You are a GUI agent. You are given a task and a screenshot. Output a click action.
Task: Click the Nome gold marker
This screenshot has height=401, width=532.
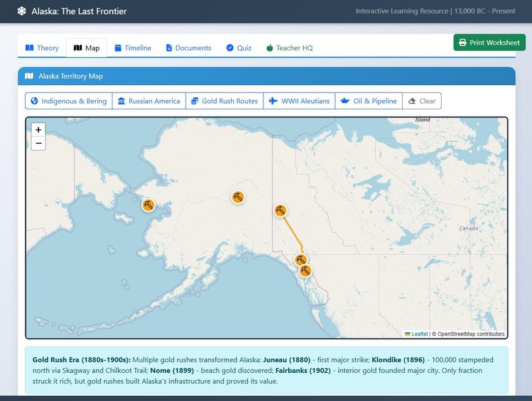[x=148, y=205]
